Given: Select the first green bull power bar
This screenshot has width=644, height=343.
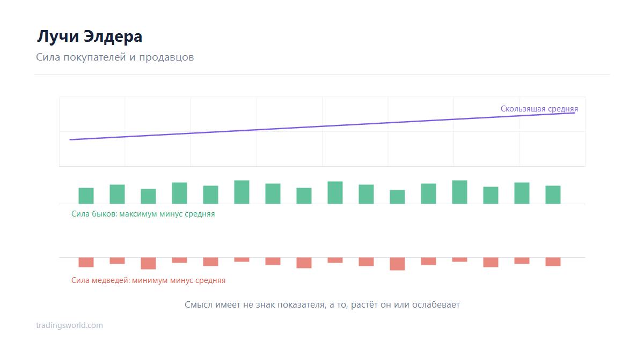Looking at the screenshot, I should [86, 196].
